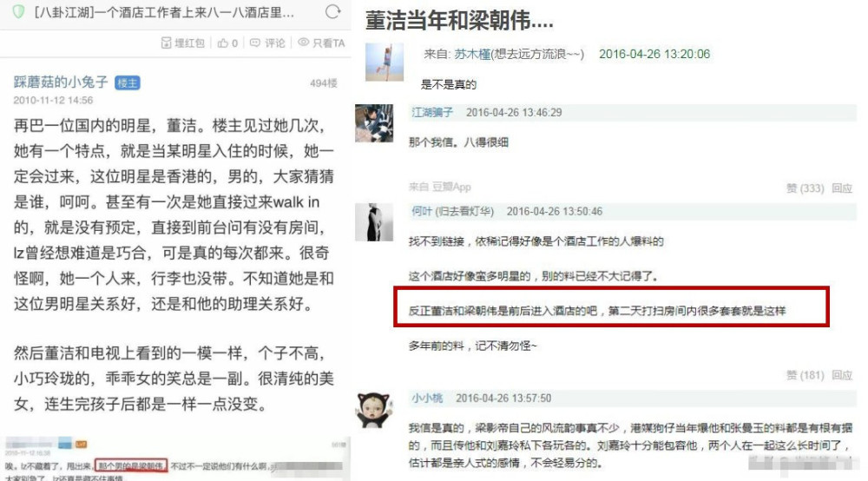Click the 楼主 badge
This screenshot has width=868, height=481.
click(x=128, y=83)
